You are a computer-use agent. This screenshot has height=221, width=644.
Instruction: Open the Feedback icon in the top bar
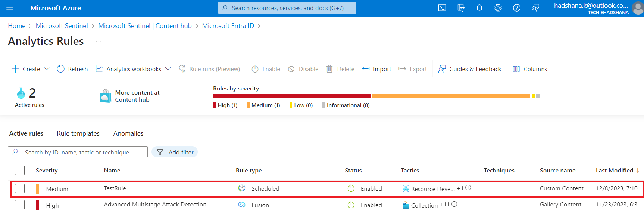point(535,8)
